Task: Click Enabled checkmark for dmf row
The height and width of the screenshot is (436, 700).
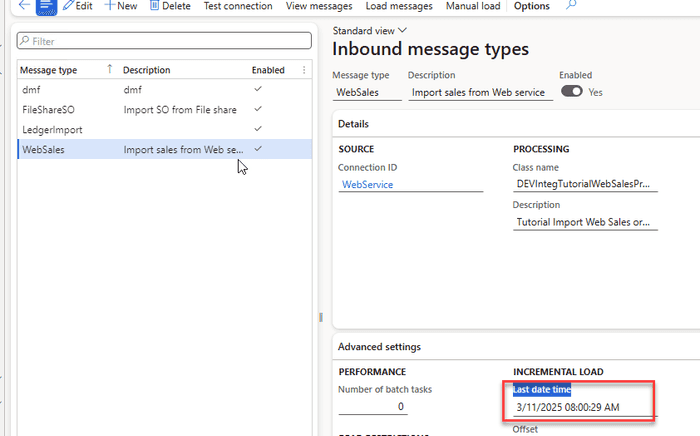Action: click(259, 89)
